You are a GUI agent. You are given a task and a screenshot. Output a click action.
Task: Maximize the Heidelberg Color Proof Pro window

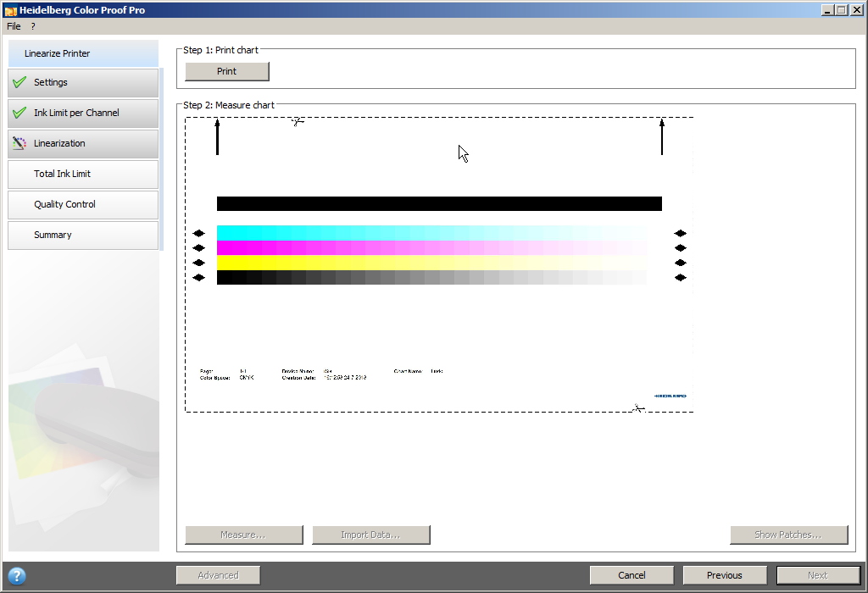coord(841,10)
